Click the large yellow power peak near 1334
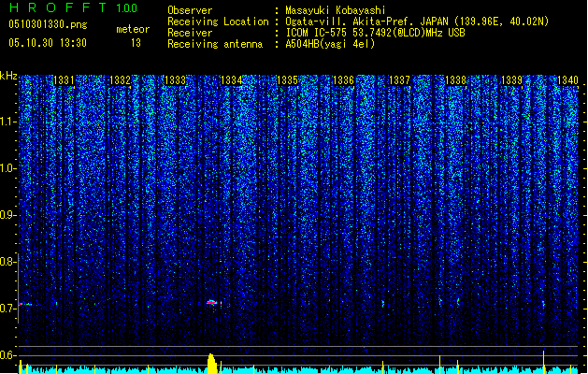This screenshot has height=374, width=588. tap(212, 364)
